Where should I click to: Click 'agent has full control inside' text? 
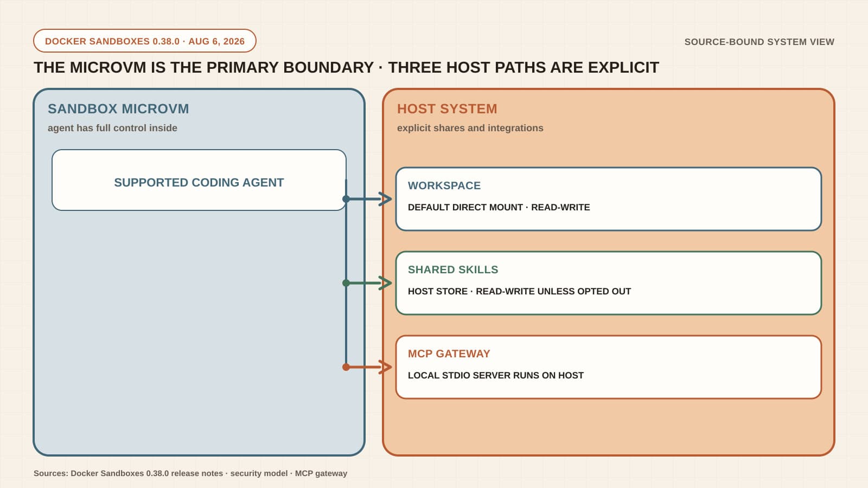click(x=112, y=128)
